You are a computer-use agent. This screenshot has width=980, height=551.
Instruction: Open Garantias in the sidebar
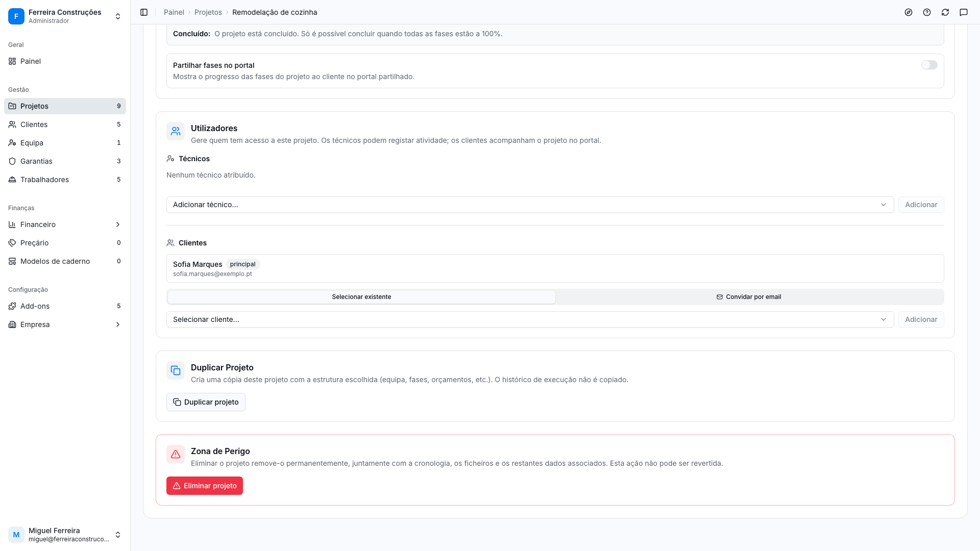coord(65,161)
